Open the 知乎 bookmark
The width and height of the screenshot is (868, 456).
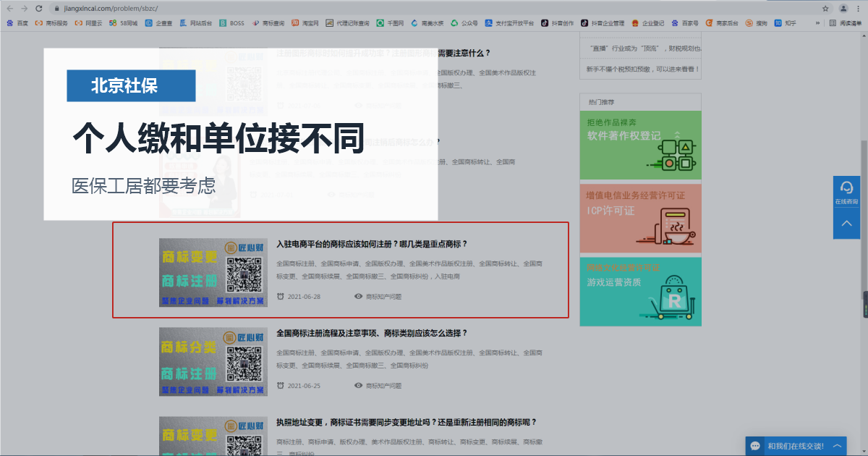pos(786,23)
